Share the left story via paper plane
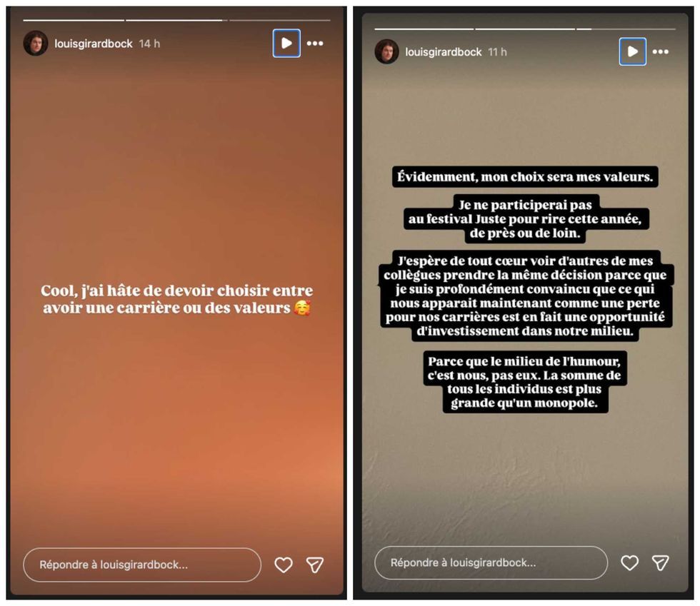Screen dimensions: 700x606 [315, 565]
